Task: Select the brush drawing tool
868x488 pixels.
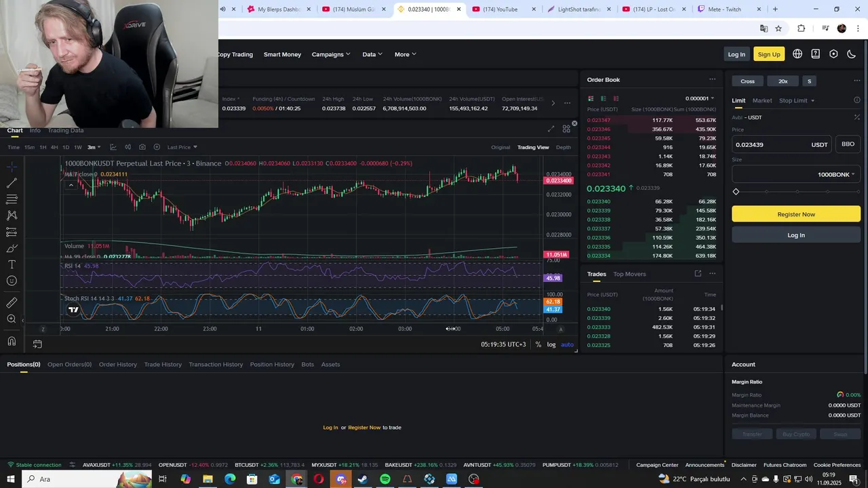Action: coord(12,248)
